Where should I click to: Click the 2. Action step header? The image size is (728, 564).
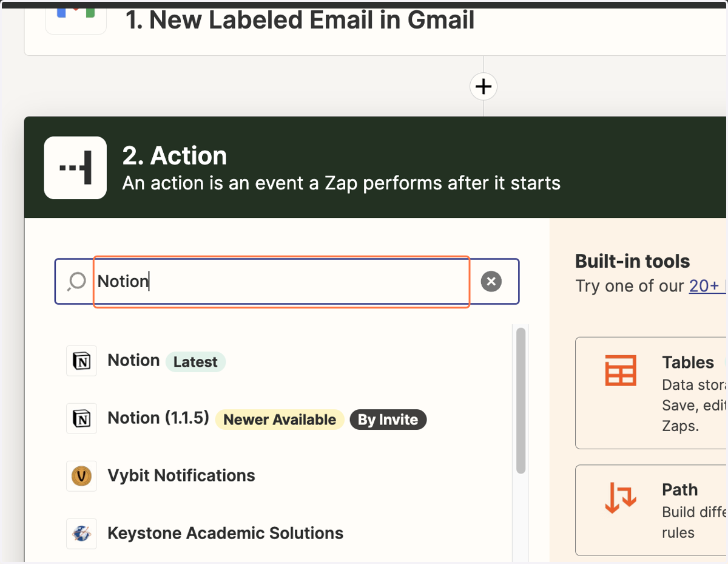pos(376,168)
